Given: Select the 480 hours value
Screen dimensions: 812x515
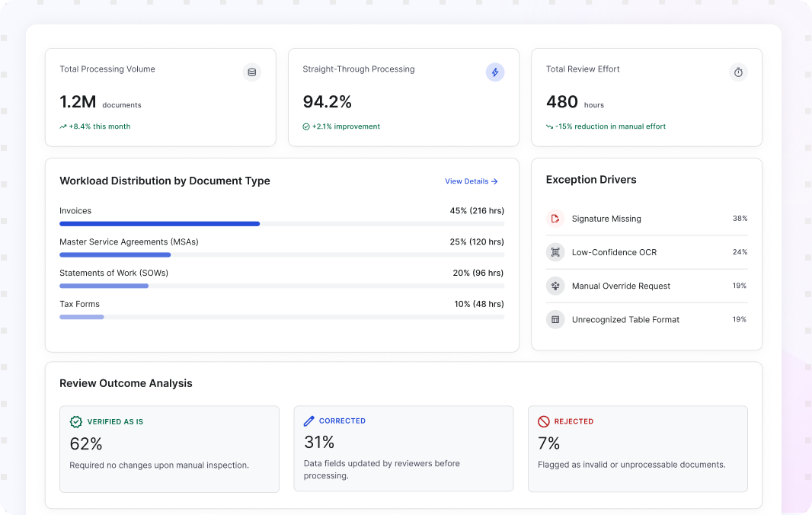Looking at the screenshot, I should point(575,102).
